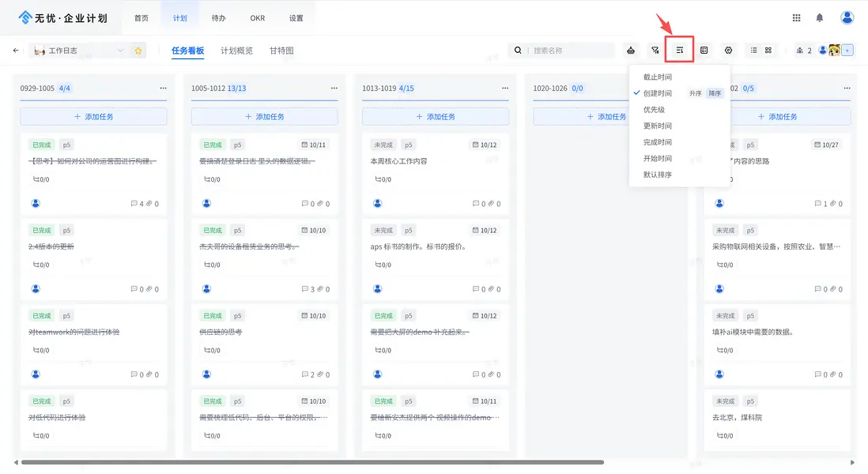Toggle 已完成 status on 2.4版本的更新 card

pos(42,230)
